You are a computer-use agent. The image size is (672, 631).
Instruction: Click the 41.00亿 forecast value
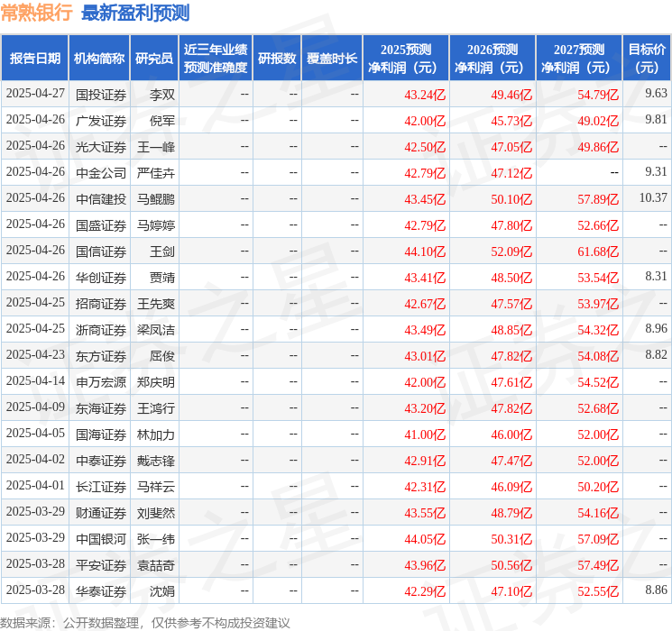point(425,434)
